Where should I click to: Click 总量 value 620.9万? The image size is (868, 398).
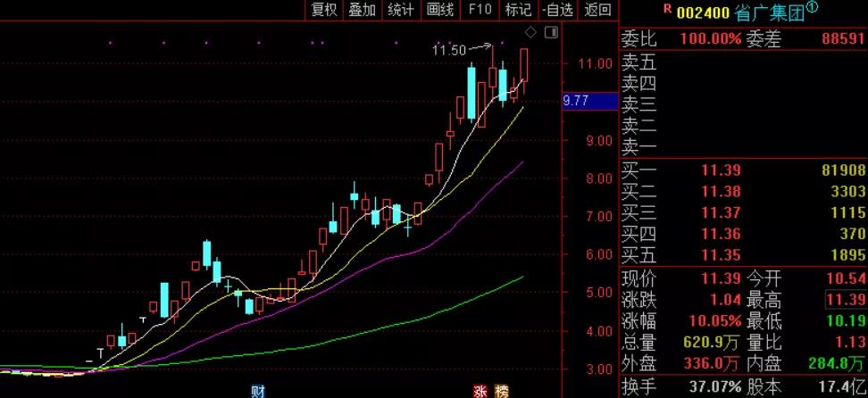tap(712, 343)
